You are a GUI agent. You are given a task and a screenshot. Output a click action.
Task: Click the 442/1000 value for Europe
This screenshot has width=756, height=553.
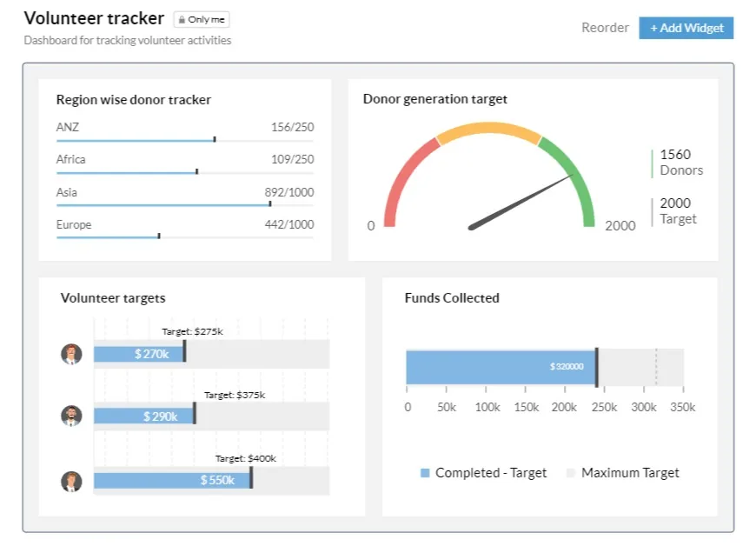point(288,224)
